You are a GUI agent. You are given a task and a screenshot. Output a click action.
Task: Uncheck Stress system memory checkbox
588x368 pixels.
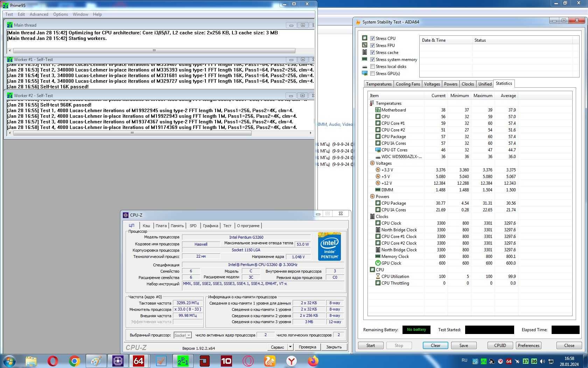[372, 60]
